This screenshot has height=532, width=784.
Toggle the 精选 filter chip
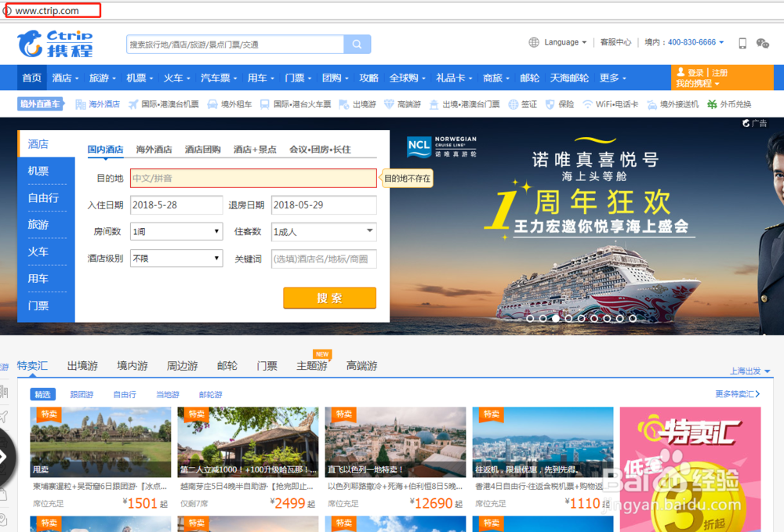coord(42,394)
